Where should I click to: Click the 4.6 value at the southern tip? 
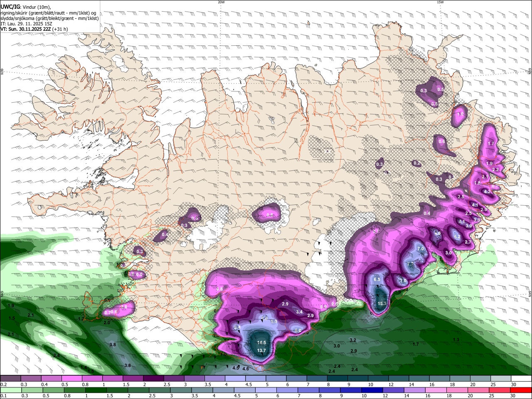(246, 369)
